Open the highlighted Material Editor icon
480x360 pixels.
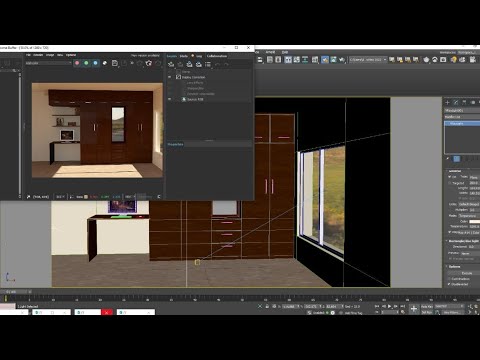tap(325, 60)
